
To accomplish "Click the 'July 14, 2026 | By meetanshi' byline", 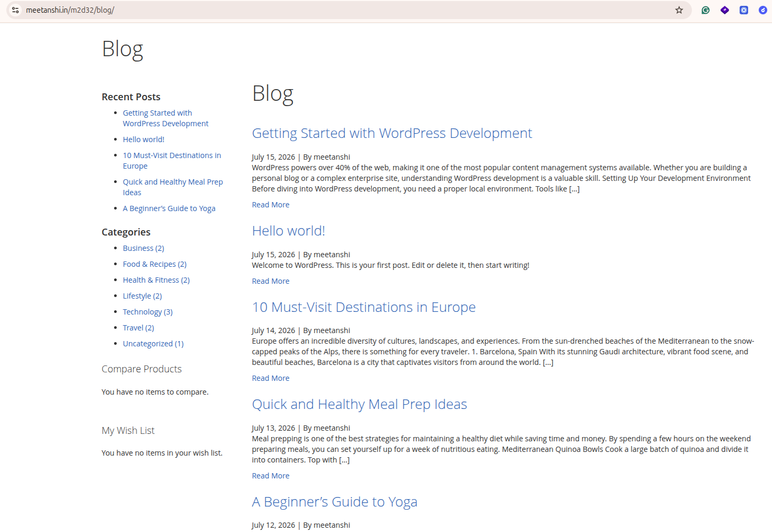I will pyautogui.click(x=301, y=330).
